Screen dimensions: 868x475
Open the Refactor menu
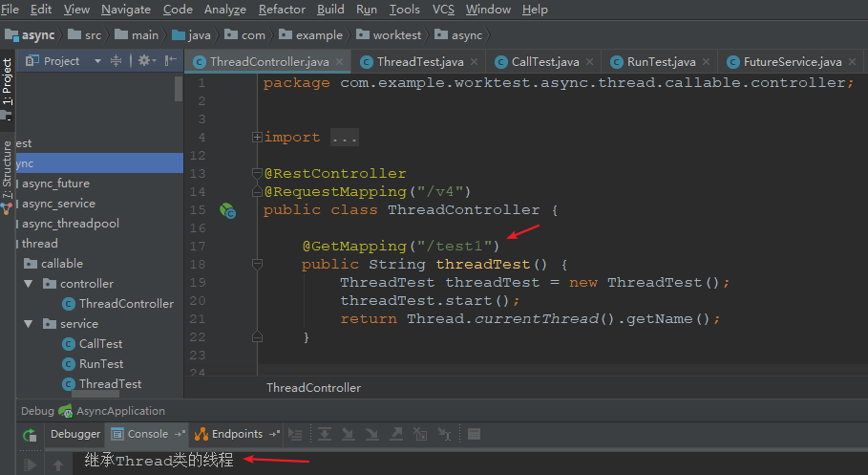[282, 10]
